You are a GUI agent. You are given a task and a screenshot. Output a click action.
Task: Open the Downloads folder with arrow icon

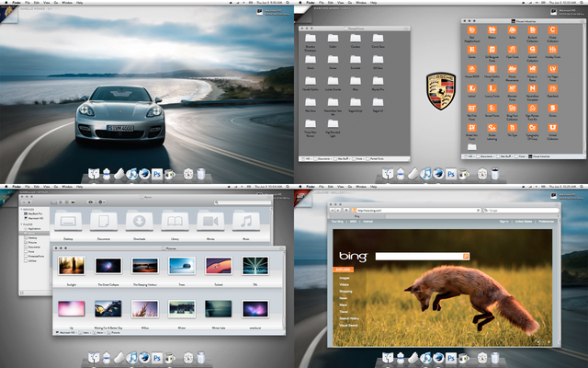coord(139,221)
